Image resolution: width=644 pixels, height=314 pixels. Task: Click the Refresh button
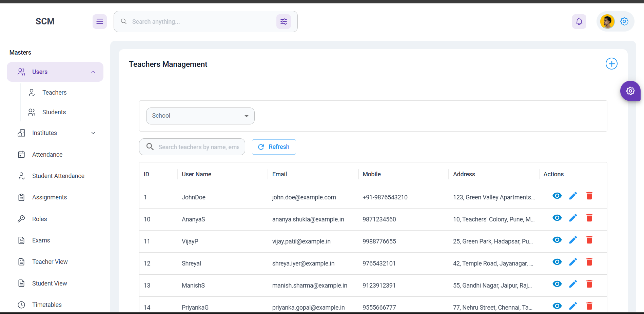pyautogui.click(x=274, y=147)
